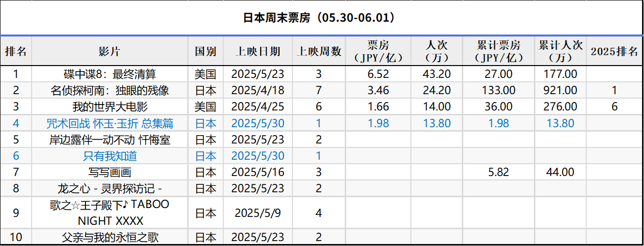The image size is (644, 246).
Task: Select cumulative attendance 276.00
Action: pyautogui.click(x=560, y=106)
